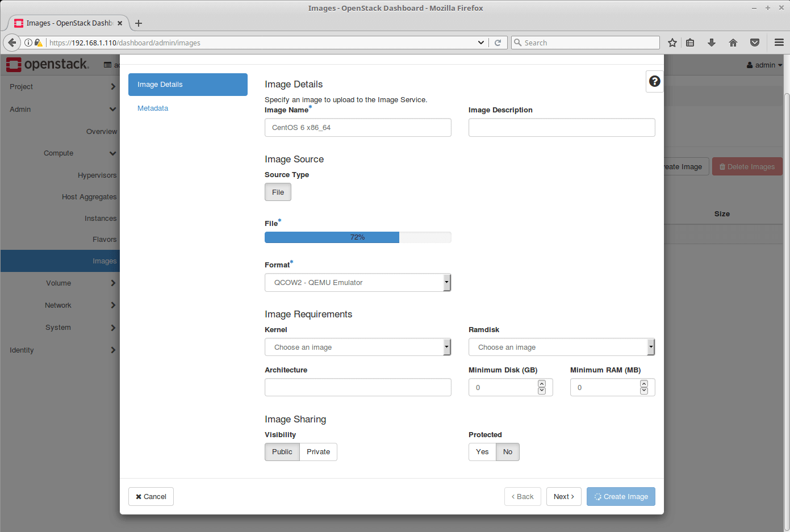Viewport: 790px width, 532px height.
Task: Open the Format dropdown
Action: pyautogui.click(x=358, y=282)
